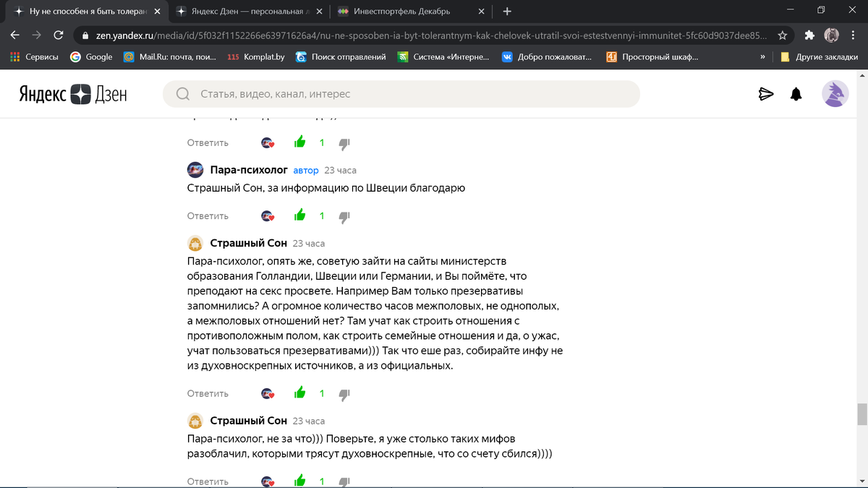Click the browser extensions puzzle icon
This screenshot has height=488, width=868.
tap(809, 34)
